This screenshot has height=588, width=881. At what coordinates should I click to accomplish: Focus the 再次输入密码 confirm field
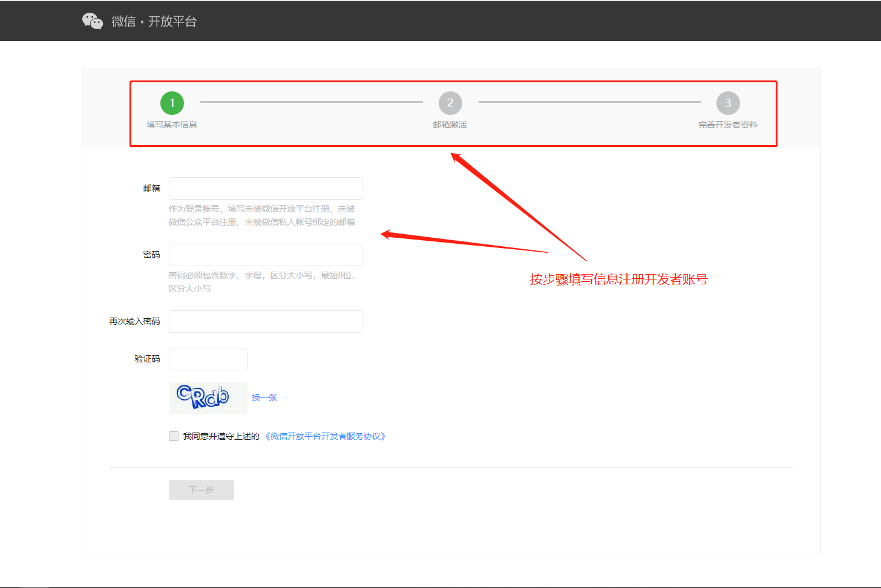pos(266,321)
